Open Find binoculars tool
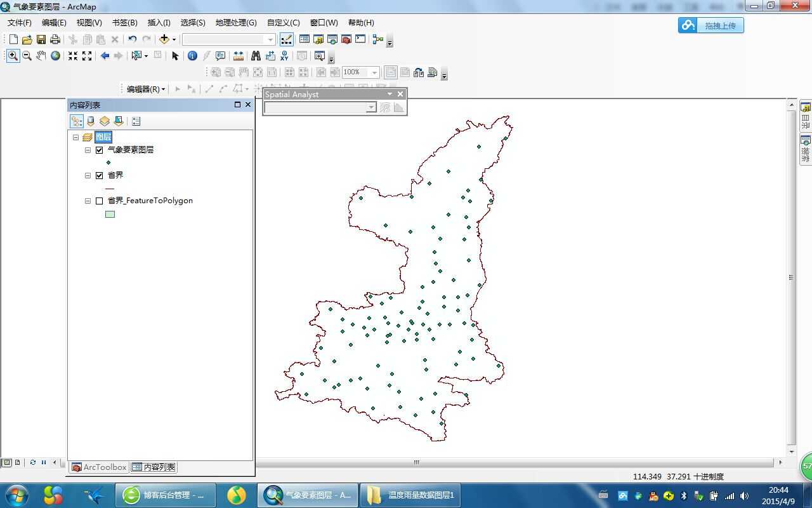The image size is (812, 508). [x=256, y=56]
